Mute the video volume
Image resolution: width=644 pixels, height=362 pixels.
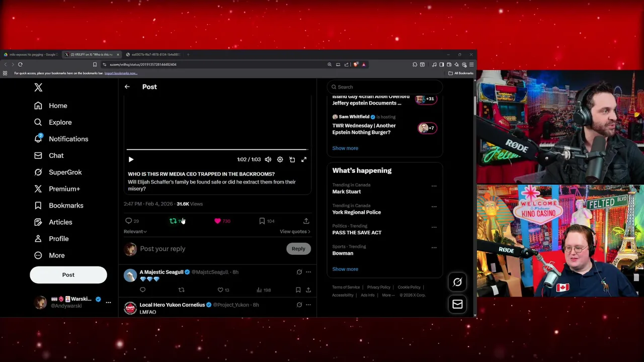(268, 159)
